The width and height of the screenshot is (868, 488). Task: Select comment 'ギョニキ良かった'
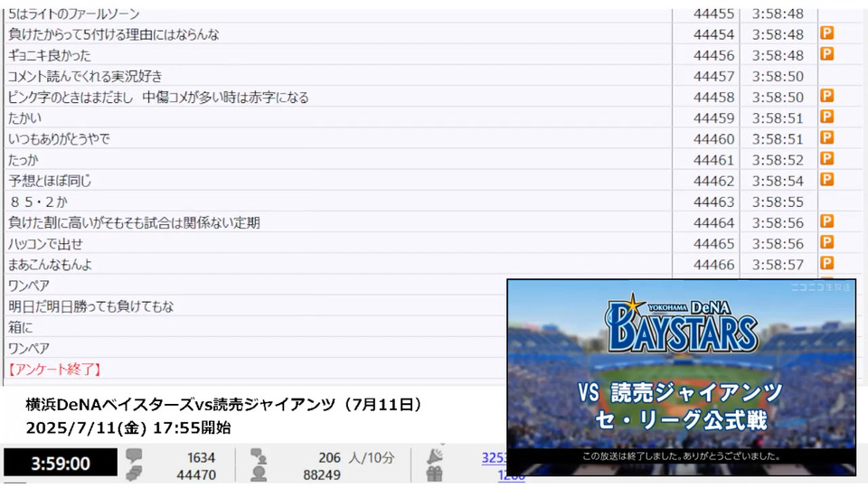(49, 55)
